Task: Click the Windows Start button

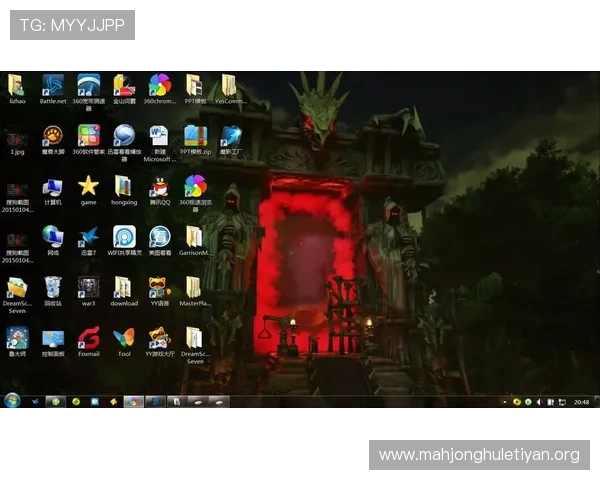Action: coord(12,401)
